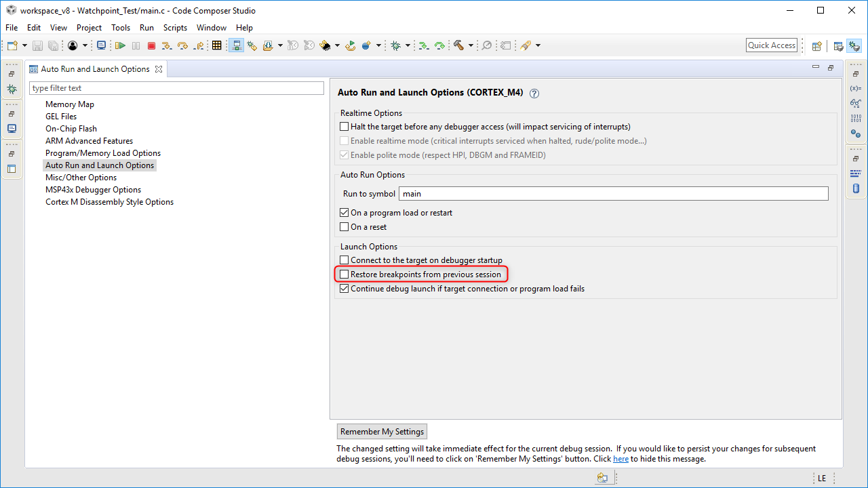Open the New file dropdown arrow
868x488 pixels.
pyautogui.click(x=25, y=45)
